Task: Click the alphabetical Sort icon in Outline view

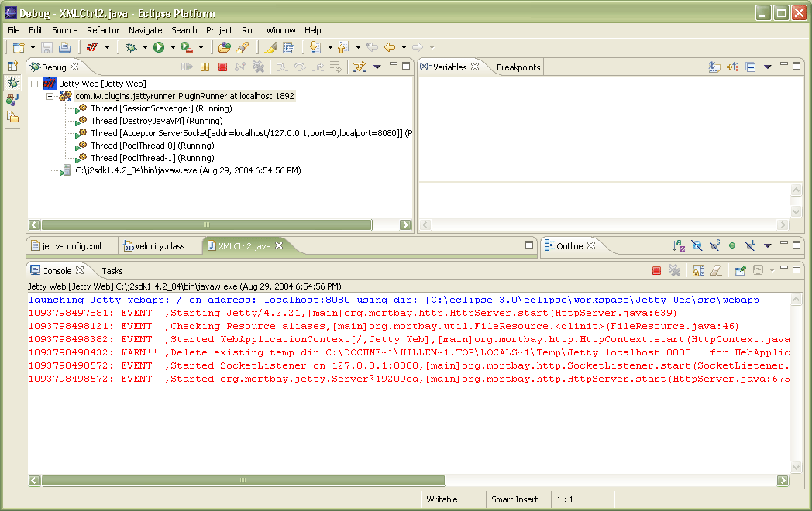Action: [680, 246]
